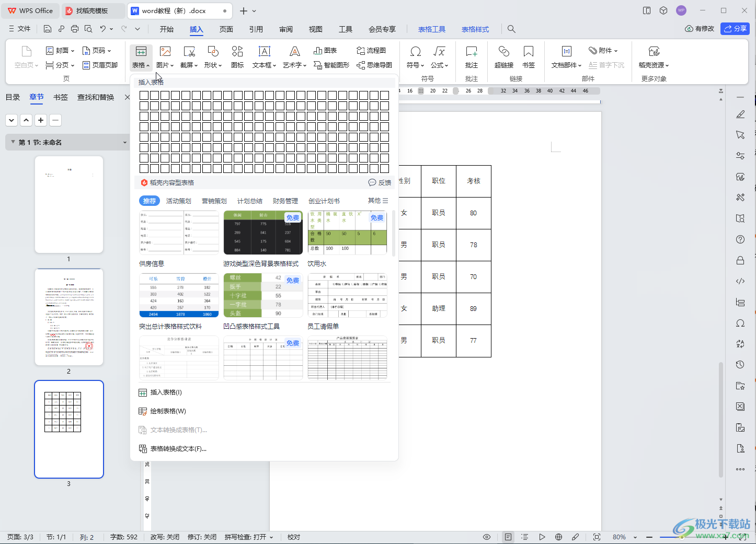Select the 截屏 screenshot tool

pyautogui.click(x=189, y=57)
